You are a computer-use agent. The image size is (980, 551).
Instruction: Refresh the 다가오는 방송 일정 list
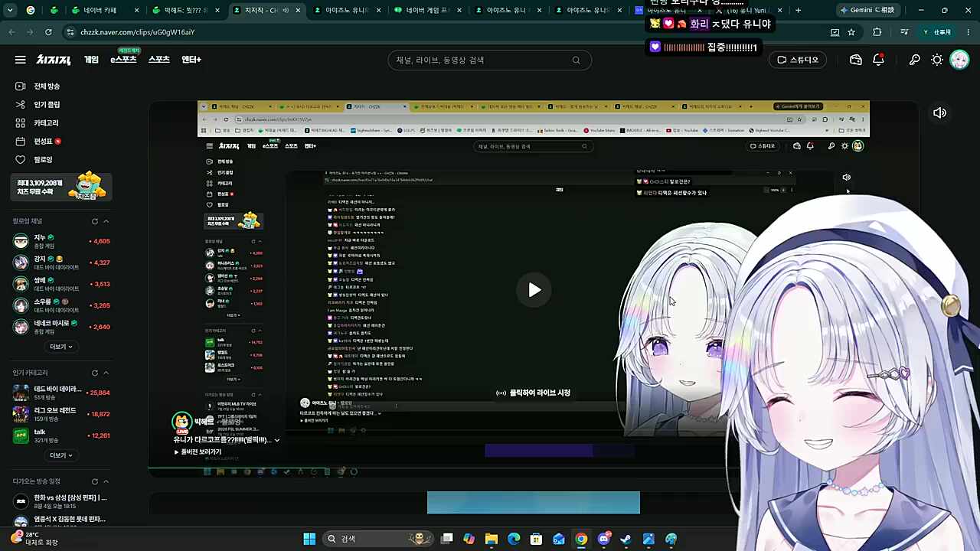(95, 481)
